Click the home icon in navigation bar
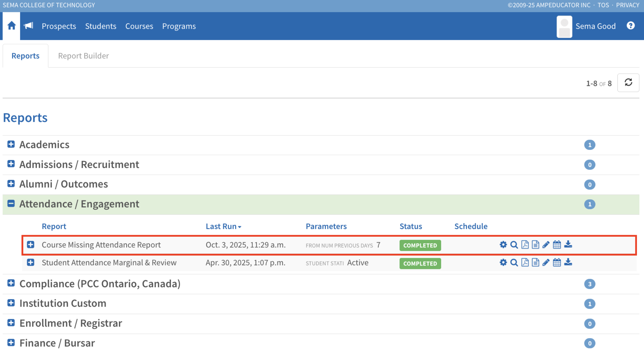The width and height of the screenshot is (644, 354). 11,26
